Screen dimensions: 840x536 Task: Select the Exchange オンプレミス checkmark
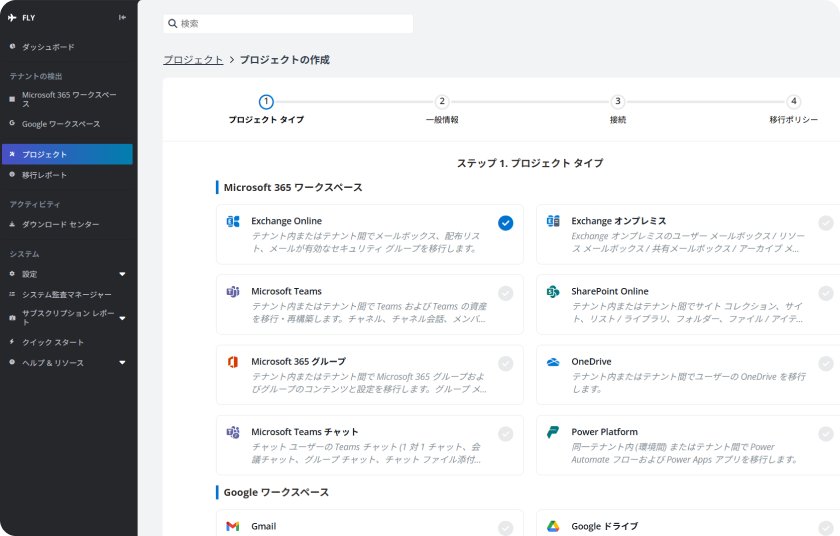tap(826, 223)
